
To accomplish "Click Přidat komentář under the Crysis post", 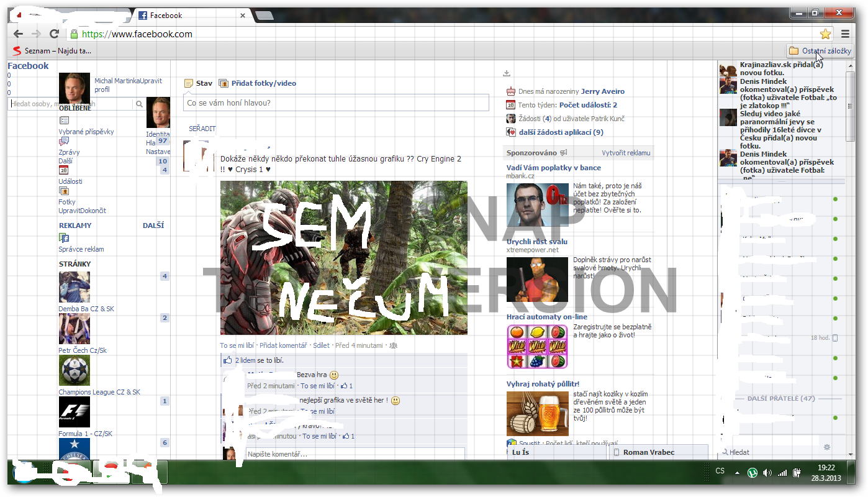I will 283,345.
